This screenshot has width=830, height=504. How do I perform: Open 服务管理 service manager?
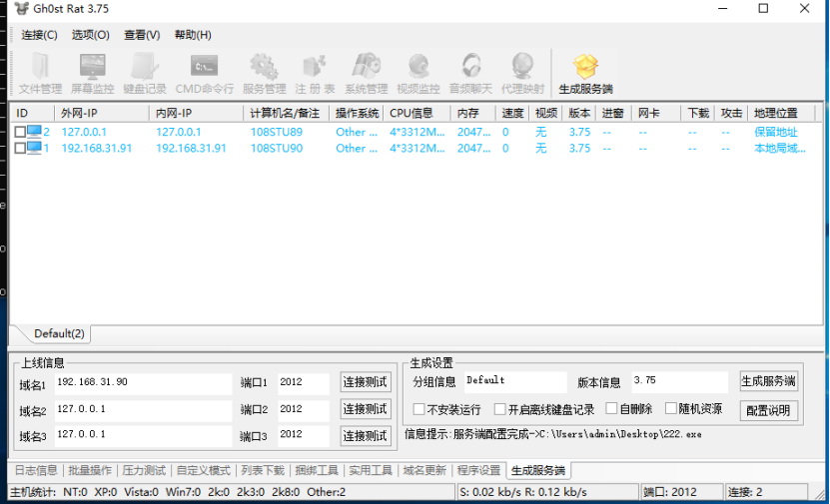[264, 74]
